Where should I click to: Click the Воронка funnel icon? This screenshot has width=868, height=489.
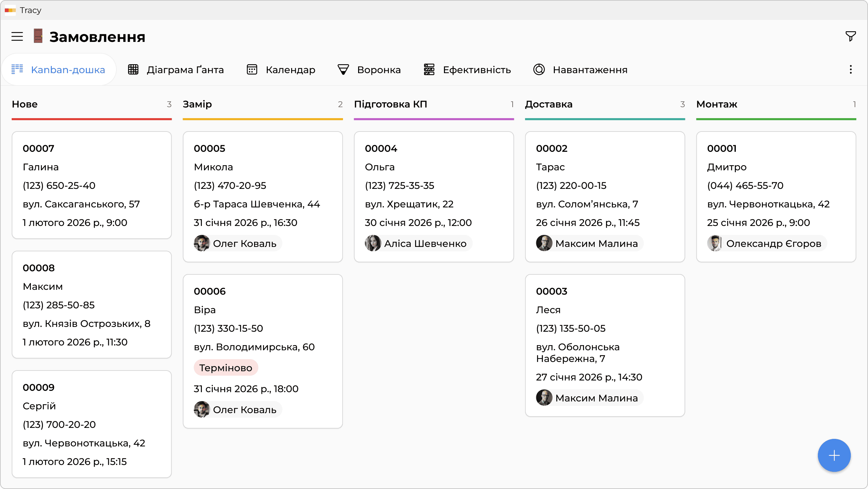click(x=343, y=70)
